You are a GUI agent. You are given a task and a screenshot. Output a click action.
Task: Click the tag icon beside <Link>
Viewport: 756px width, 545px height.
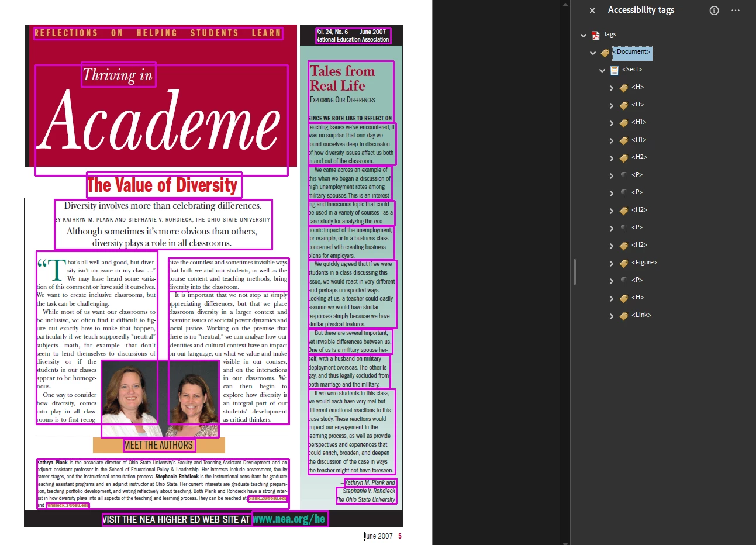(x=624, y=316)
